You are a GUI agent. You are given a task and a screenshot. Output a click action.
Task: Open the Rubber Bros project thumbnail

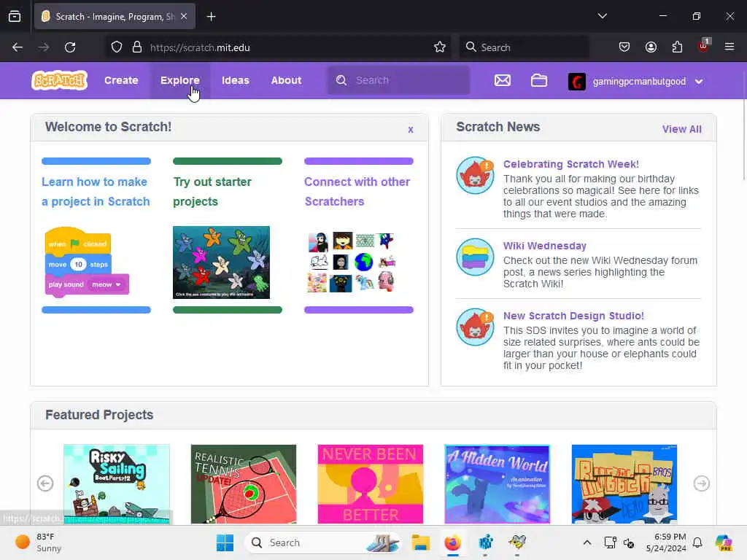tap(624, 484)
